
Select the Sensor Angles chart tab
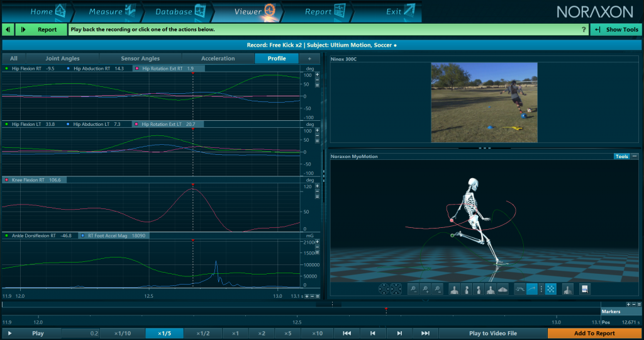coord(140,59)
